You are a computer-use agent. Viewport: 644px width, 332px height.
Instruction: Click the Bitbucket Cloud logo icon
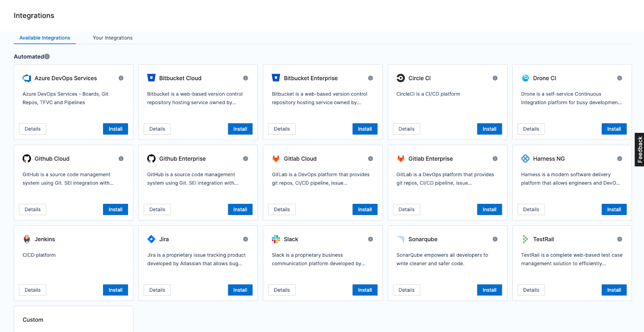[x=151, y=78]
